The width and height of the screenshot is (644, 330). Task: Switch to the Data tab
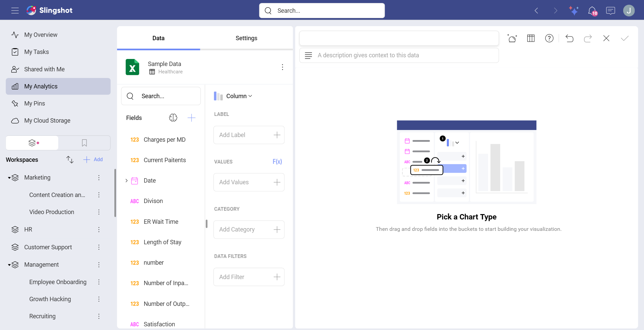click(x=158, y=38)
